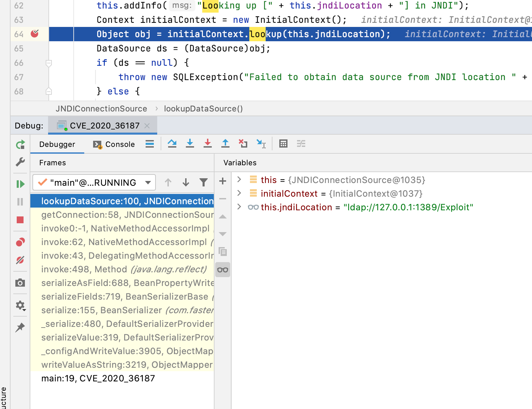Open the main thread dropdown

tap(148, 183)
